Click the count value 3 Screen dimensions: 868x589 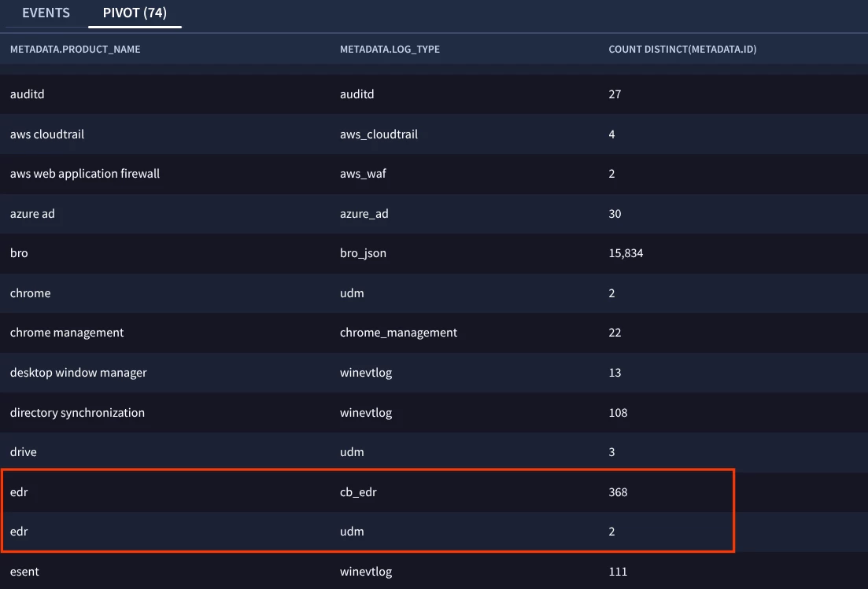click(611, 452)
